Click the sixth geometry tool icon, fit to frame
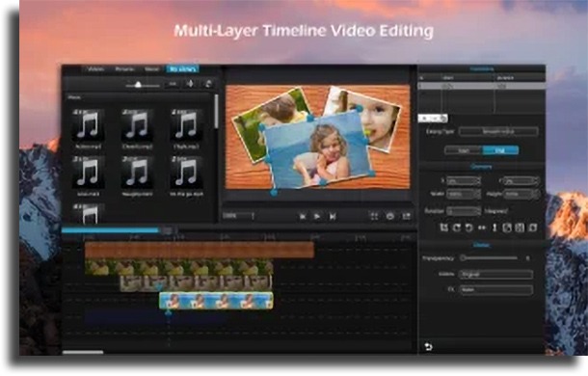The image size is (588, 376). tap(507, 228)
